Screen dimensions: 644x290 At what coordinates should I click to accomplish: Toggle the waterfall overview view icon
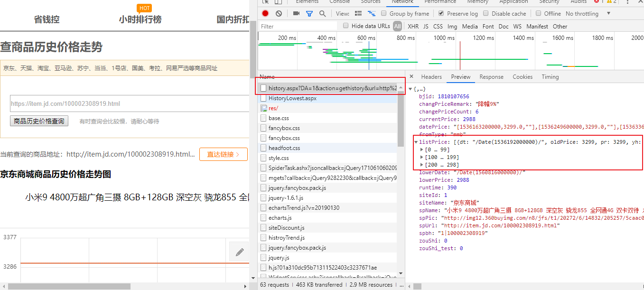[372, 14]
